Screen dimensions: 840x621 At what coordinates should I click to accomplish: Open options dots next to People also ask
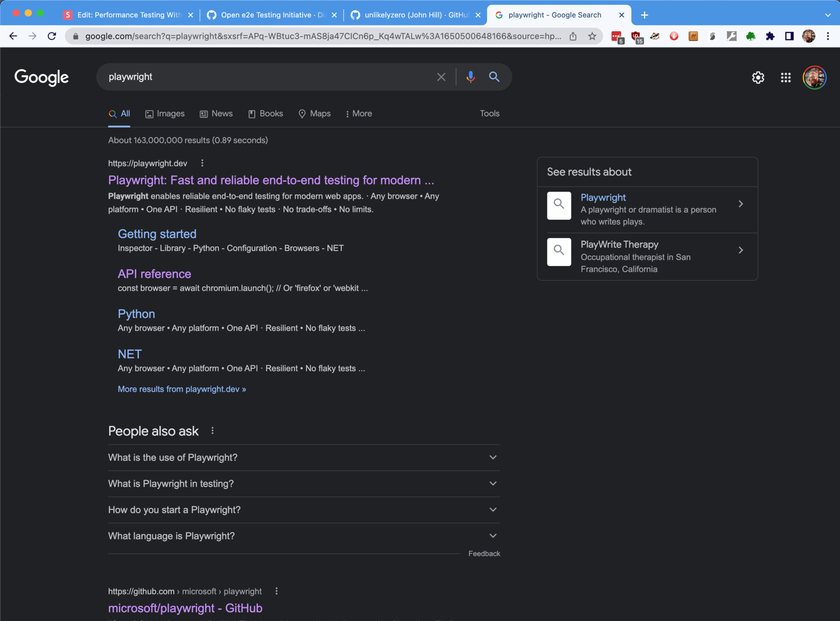click(212, 431)
